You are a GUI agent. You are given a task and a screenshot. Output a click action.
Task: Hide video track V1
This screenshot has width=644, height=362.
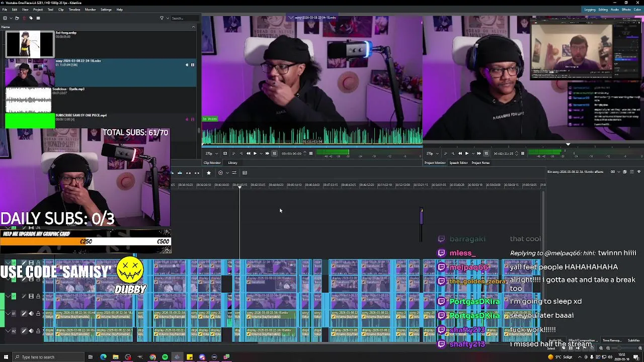(31, 296)
